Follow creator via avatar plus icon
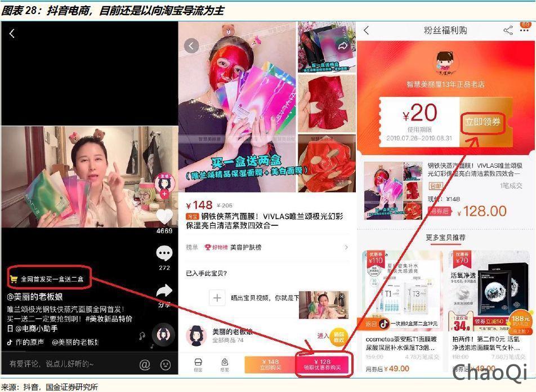Image resolution: width=536 pixels, height=392 pixels. pyautogui.click(x=165, y=194)
